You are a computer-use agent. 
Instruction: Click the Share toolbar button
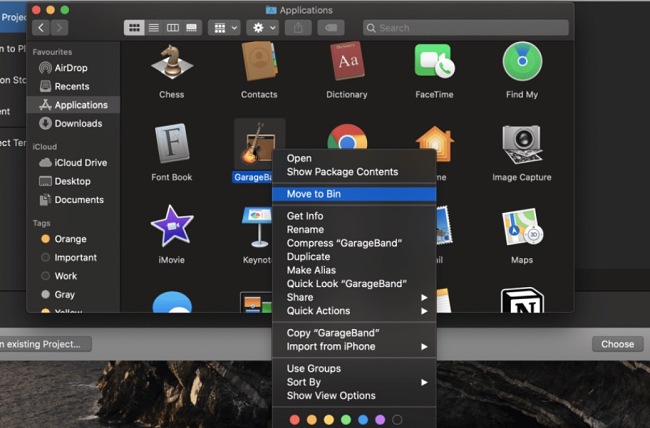point(298,28)
